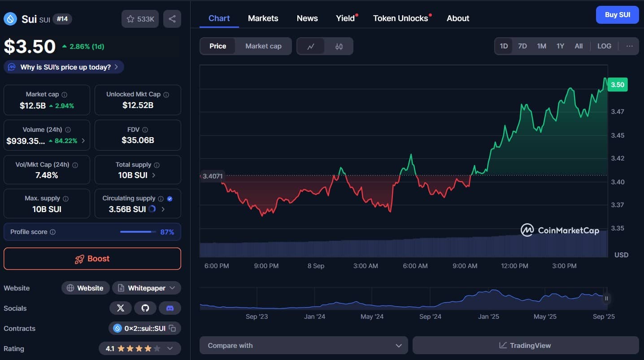
Task: Set chart range to 1D
Action: (504, 46)
